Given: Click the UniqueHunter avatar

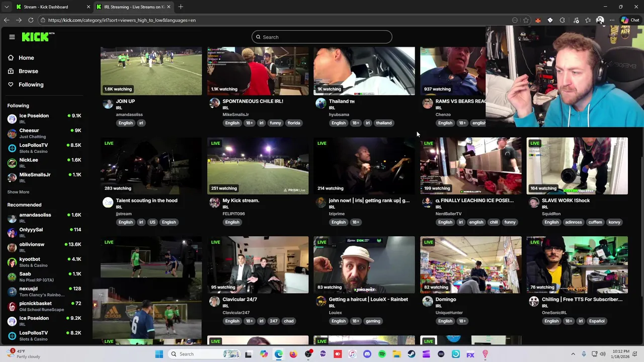Looking at the screenshot, I should (428, 302).
